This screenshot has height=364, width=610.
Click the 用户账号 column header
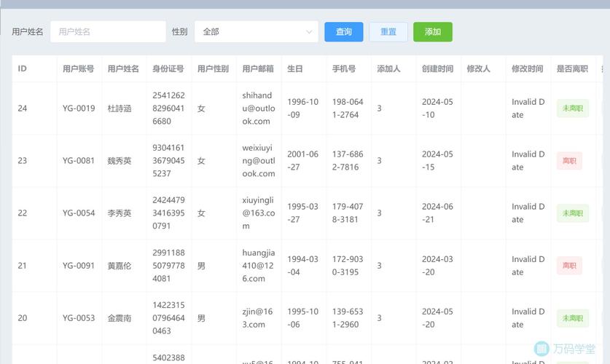[x=78, y=68]
